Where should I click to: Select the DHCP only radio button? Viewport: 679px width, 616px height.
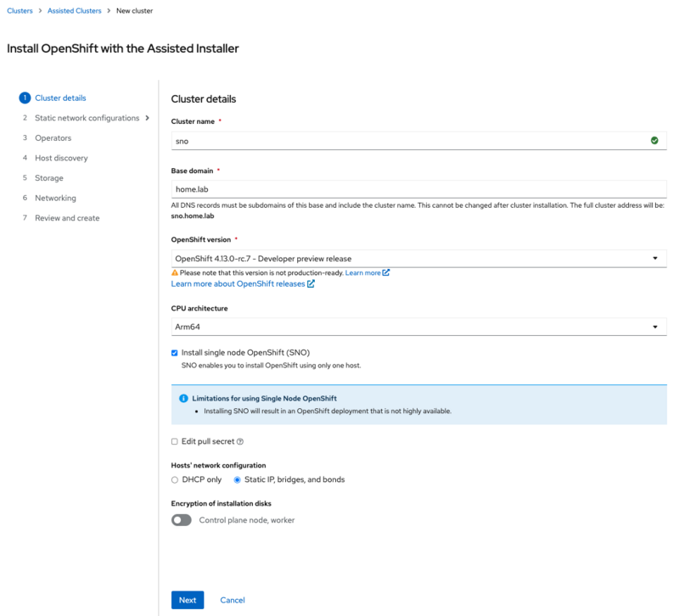tap(175, 479)
